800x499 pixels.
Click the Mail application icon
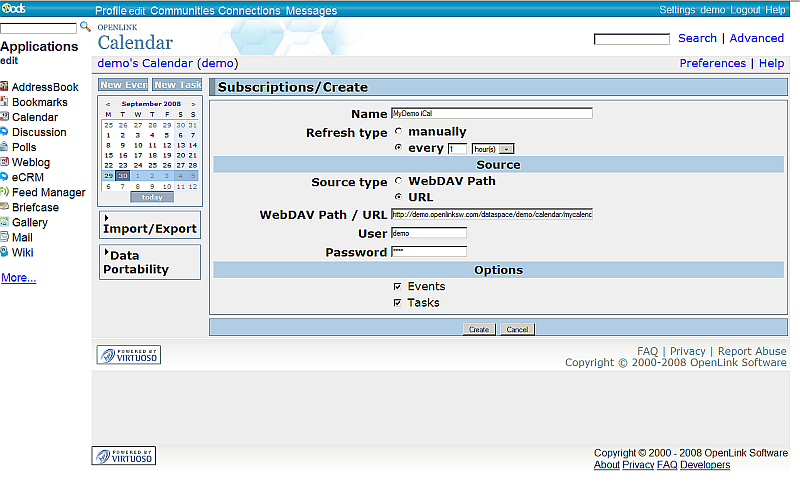tap(5, 237)
